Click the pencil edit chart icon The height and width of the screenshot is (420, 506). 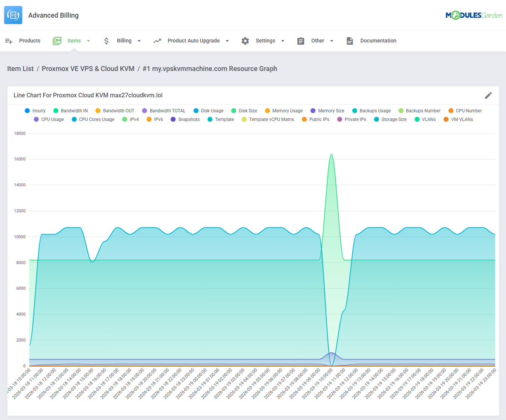pyautogui.click(x=488, y=95)
